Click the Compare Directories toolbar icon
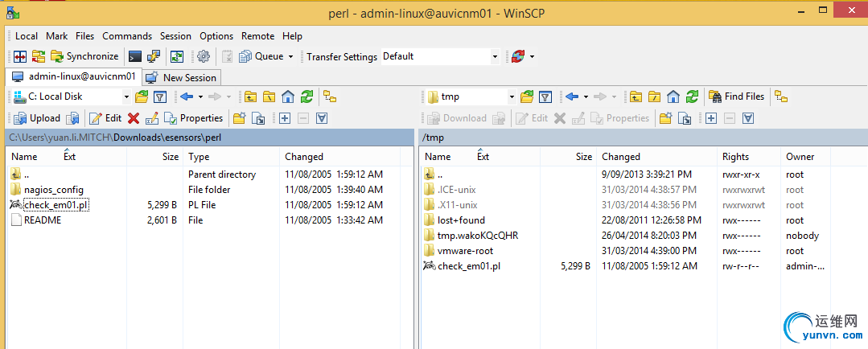Screen dimensions: 868x349 [x=20, y=56]
